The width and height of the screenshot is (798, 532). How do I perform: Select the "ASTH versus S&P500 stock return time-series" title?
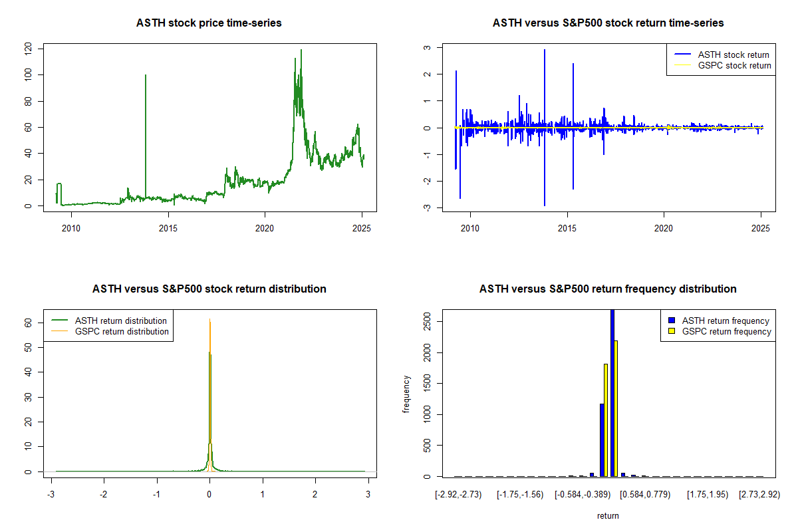pos(608,23)
